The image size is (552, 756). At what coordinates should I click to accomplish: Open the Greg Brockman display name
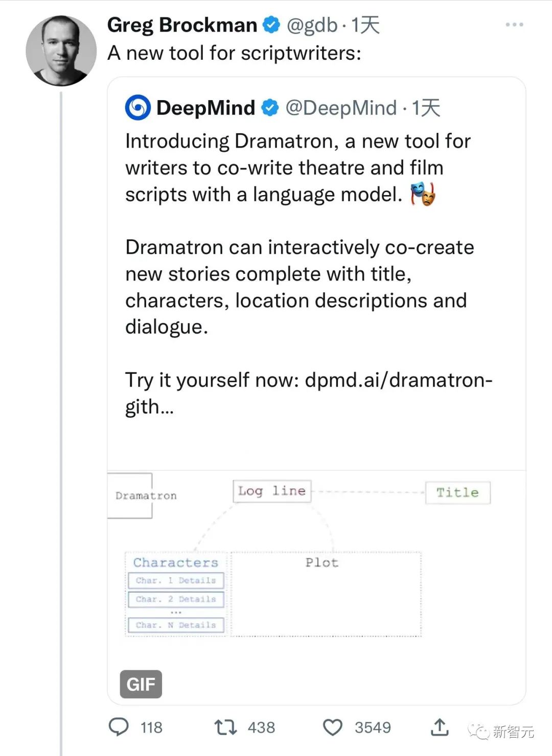(182, 25)
